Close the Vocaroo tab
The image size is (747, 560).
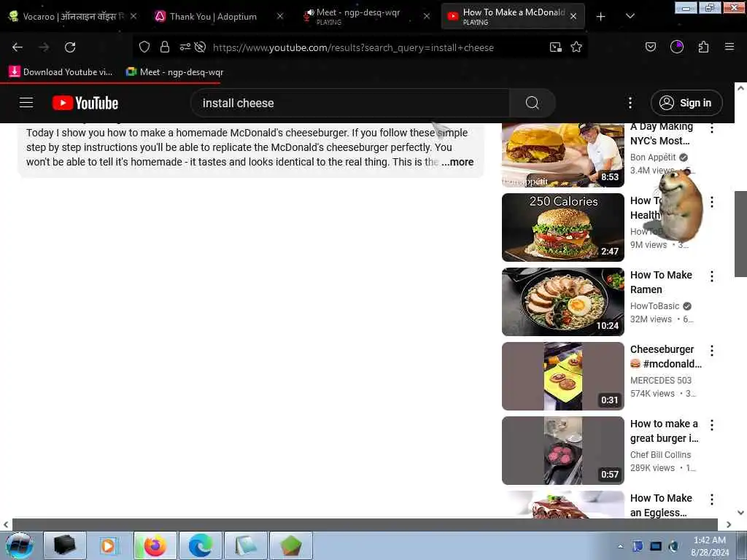133,16
